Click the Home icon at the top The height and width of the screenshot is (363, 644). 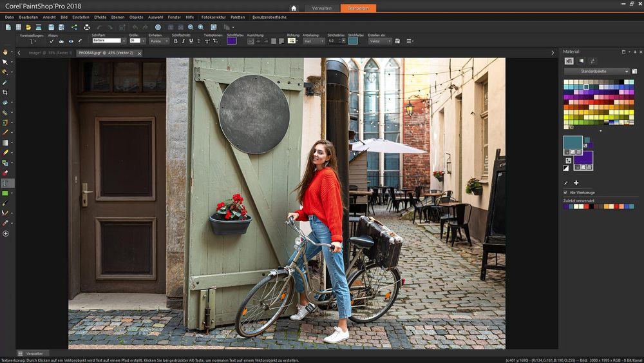tap(294, 8)
